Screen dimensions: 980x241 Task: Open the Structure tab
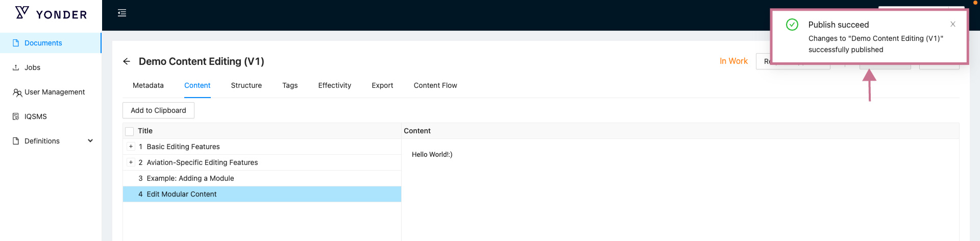tap(246, 85)
